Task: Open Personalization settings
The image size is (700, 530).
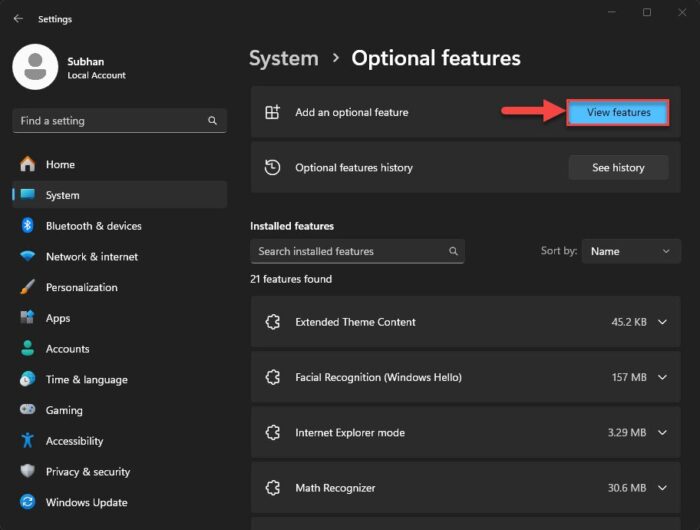Action: (x=120, y=287)
